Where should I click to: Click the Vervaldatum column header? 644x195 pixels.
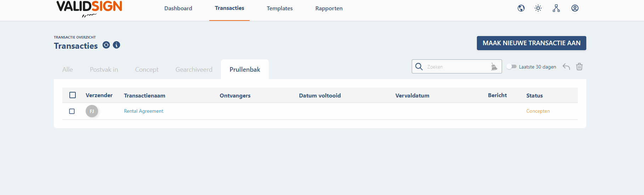pos(412,95)
